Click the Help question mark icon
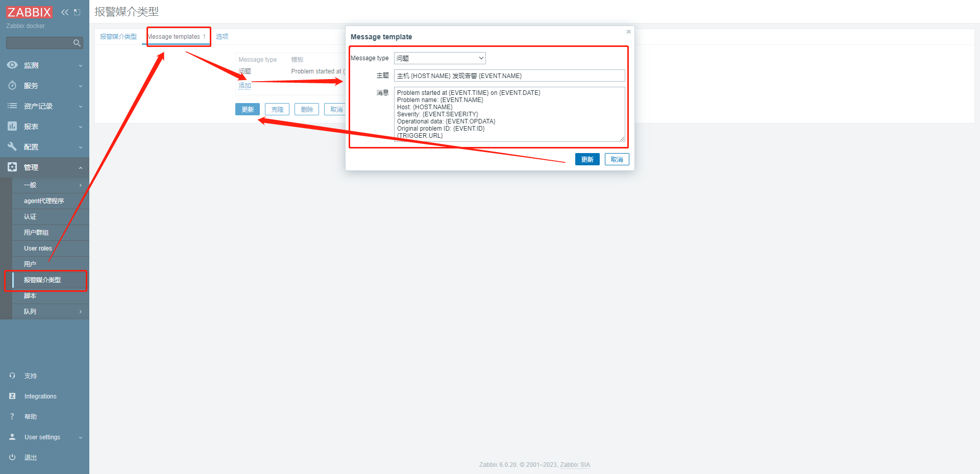The image size is (980, 474). 12,416
